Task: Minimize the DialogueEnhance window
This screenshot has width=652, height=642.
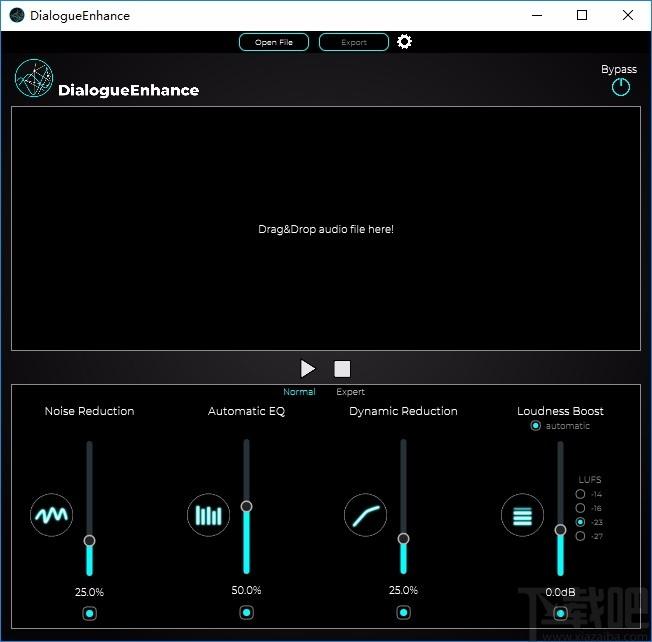Action: tap(537, 15)
